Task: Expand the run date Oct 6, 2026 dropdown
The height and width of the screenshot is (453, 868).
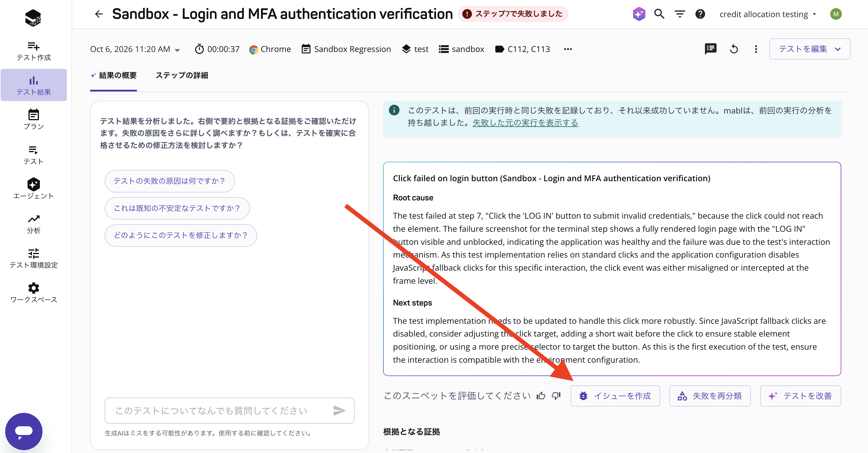Action: (135, 49)
